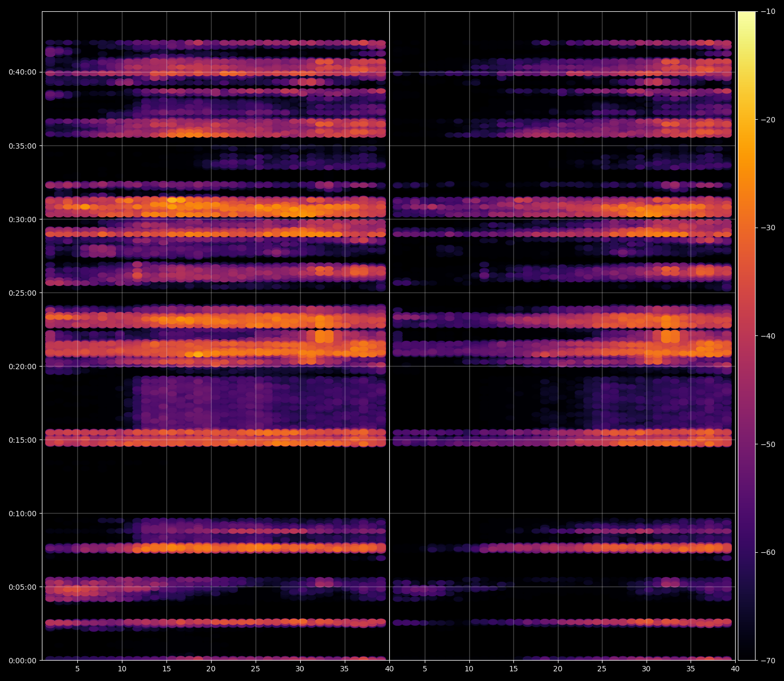Click x-axis label 30 of right heatmap
784x681 pixels.
(x=647, y=669)
